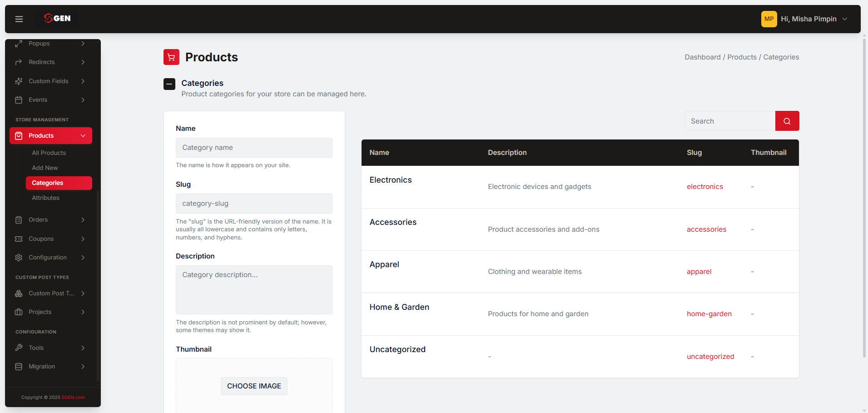
Task: Click the Configuration gear icon
Action: click(19, 258)
